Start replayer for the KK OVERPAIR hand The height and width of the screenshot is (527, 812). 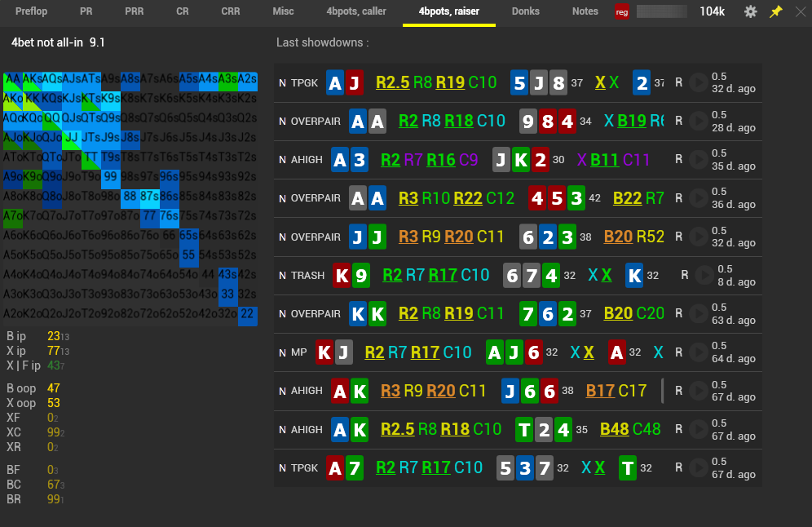tap(699, 314)
